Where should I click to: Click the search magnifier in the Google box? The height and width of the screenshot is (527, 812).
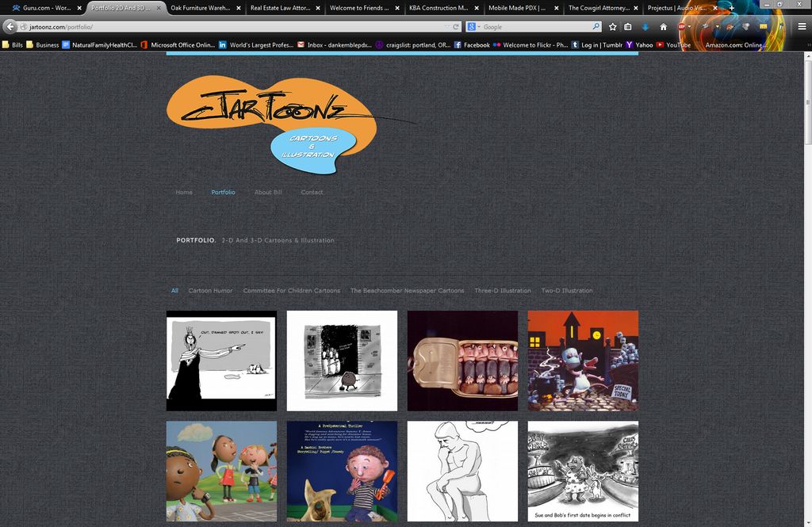[x=596, y=26]
